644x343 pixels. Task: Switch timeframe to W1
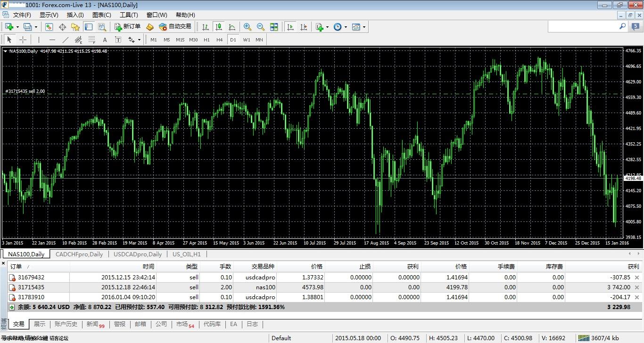tap(247, 40)
